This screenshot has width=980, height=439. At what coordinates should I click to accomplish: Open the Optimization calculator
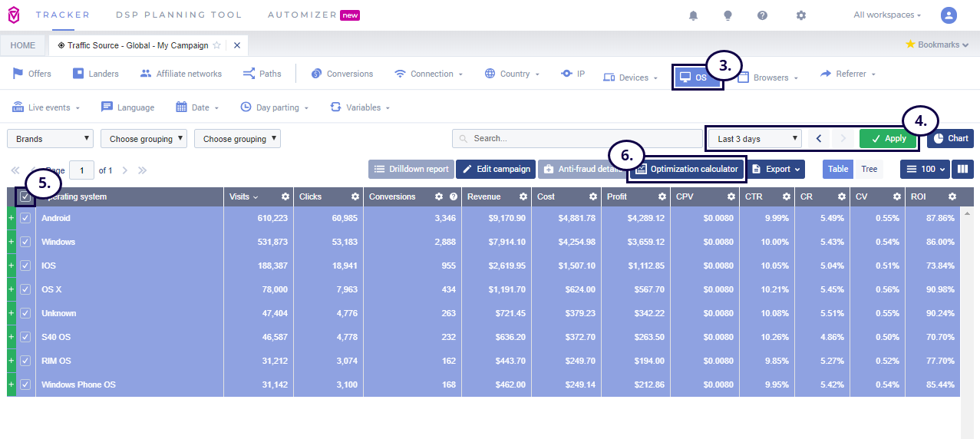point(687,169)
